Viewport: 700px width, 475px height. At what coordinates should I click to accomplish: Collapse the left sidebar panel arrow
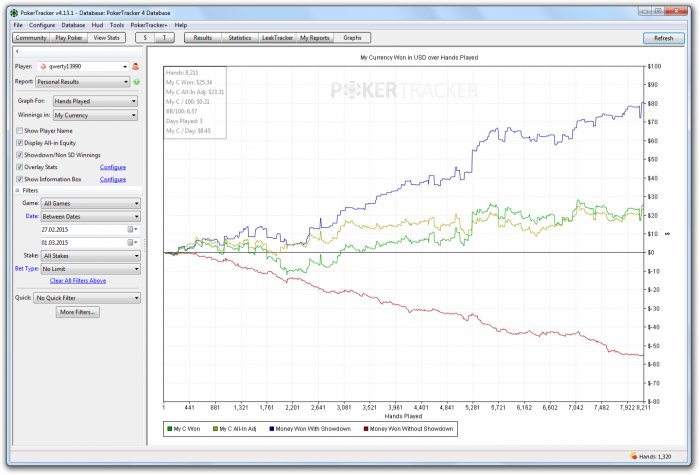click(17, 51)
